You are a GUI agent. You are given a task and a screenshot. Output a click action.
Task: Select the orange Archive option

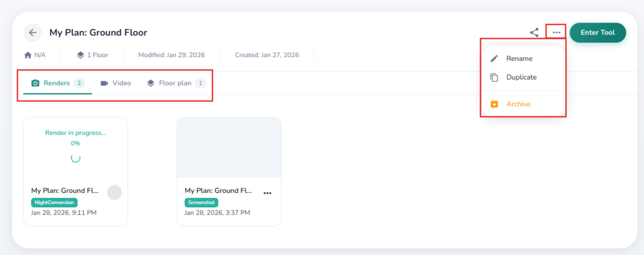pos(518,104)
